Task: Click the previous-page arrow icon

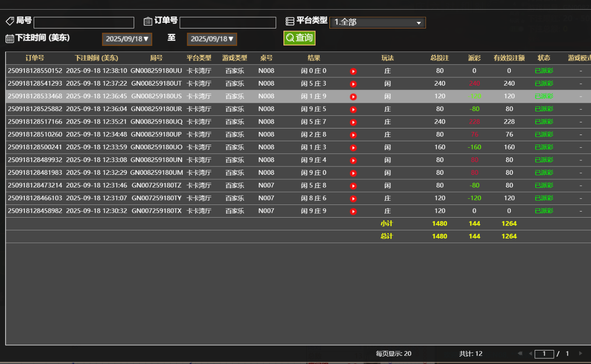Action: click(x=531, y=354)
